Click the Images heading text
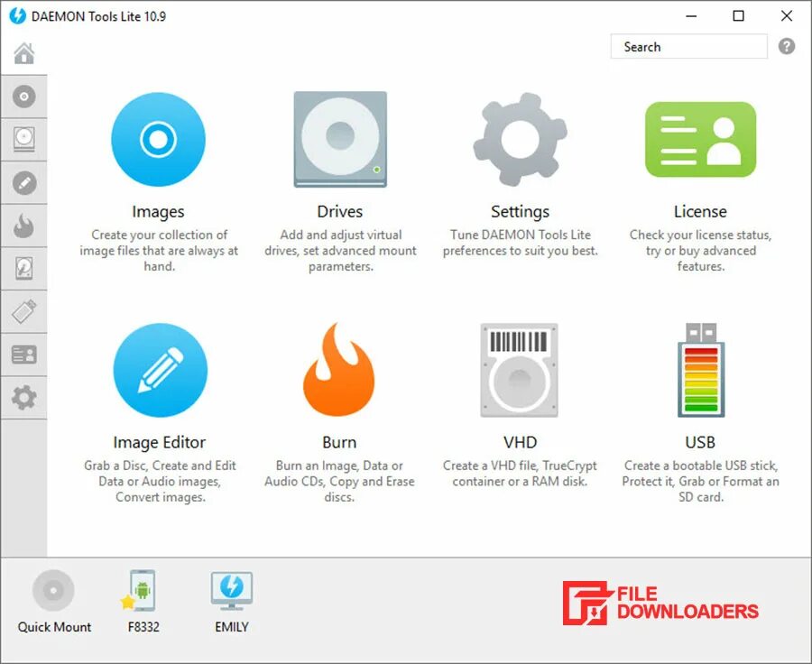Screen dimensions: 812x664 click(x=158, y=211)
